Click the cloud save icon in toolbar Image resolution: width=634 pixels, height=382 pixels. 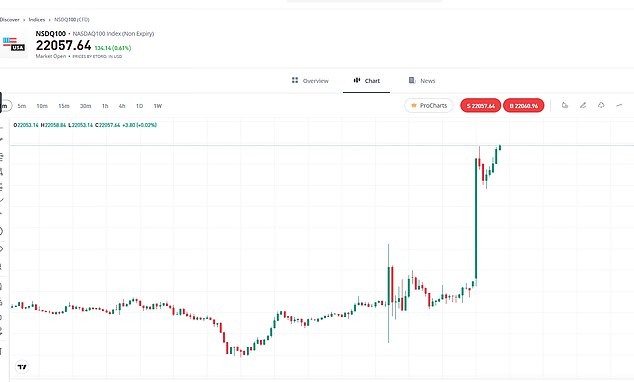tap(601, 106)
